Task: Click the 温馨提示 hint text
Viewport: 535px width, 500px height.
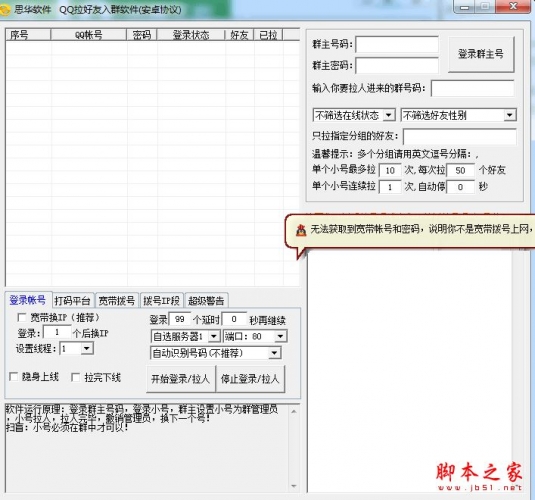Action: click(x=395, y=154)
